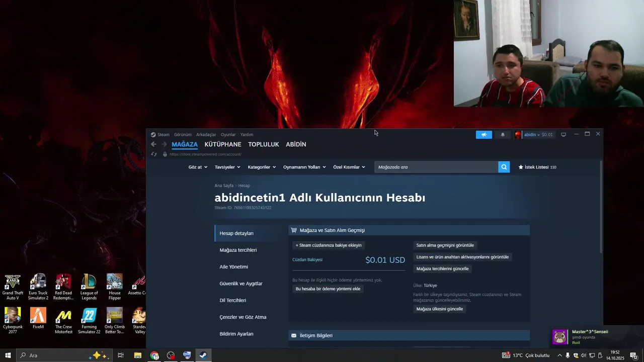Image resolution: width=644 pixels, height=362 pixels.
Task: Open Farming Simulator 22 desktop shortcut
Action: (89, 321)
